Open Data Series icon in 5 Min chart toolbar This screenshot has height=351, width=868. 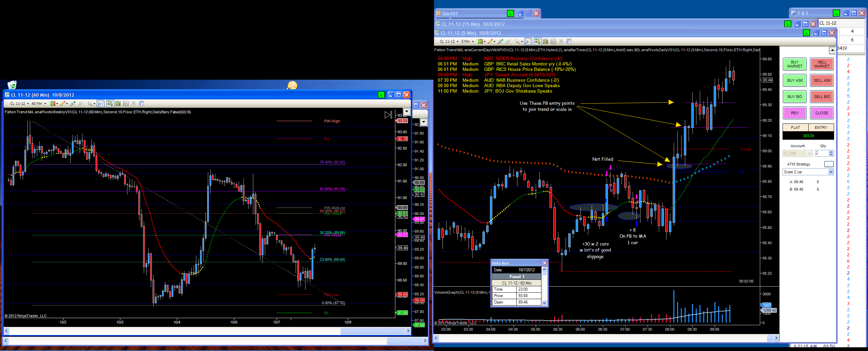(546, 41)
